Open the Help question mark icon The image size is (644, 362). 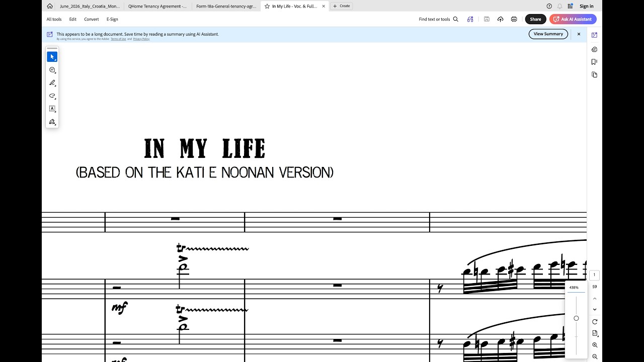pos(549,6)
